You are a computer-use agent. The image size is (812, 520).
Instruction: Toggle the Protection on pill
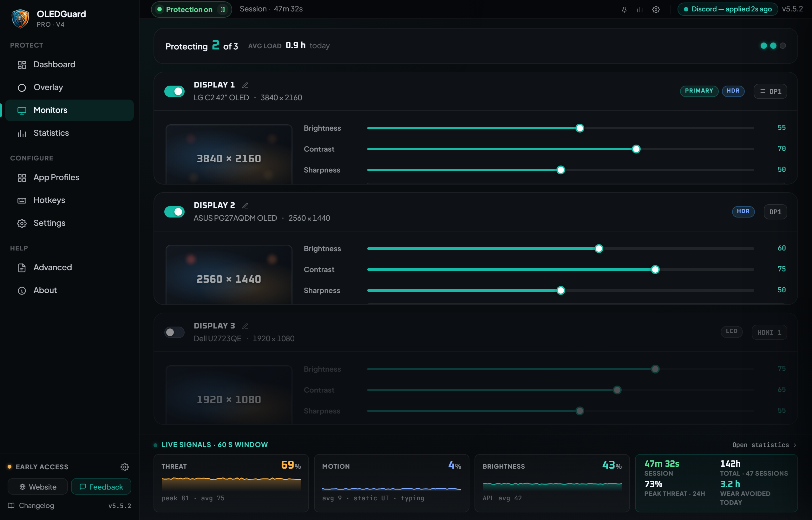pyautogui.click(x=192, y=10)
